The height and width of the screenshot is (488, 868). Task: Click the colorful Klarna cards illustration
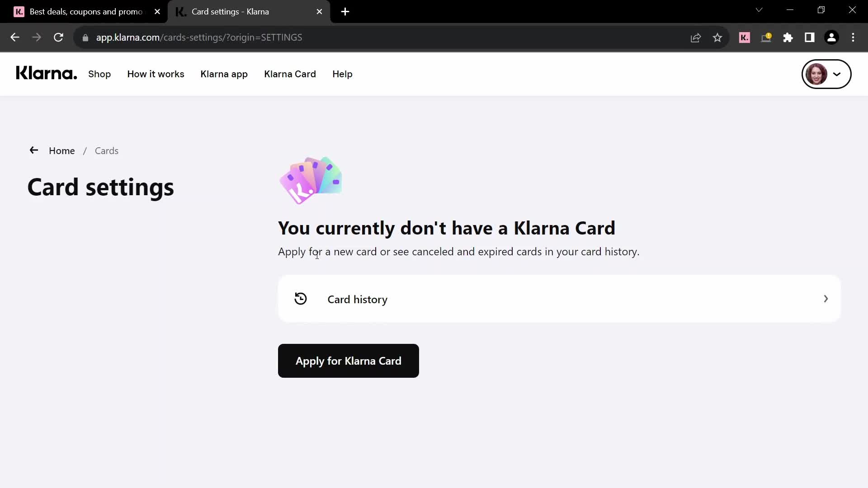(x=311, y=180)
